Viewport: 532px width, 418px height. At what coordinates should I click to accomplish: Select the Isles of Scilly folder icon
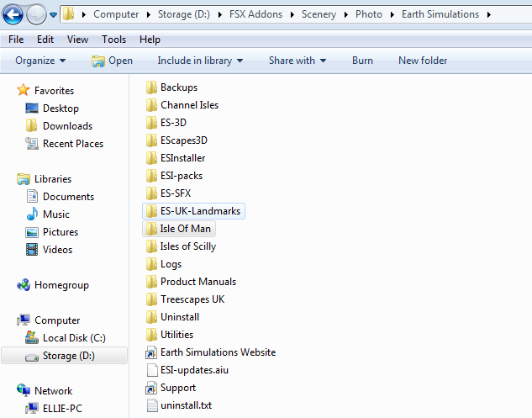pos(151,246)
